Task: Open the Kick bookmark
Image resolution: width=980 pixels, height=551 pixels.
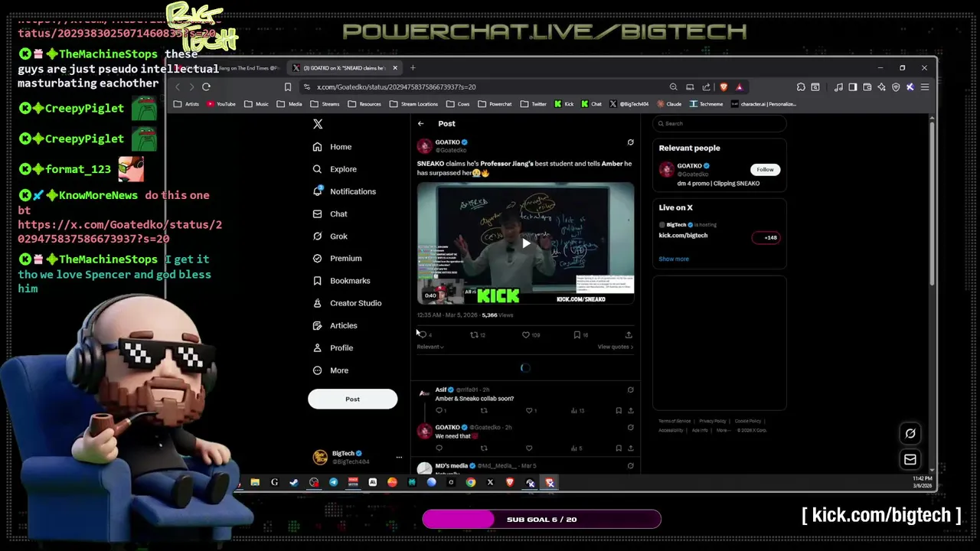Action: click(564, 104)
